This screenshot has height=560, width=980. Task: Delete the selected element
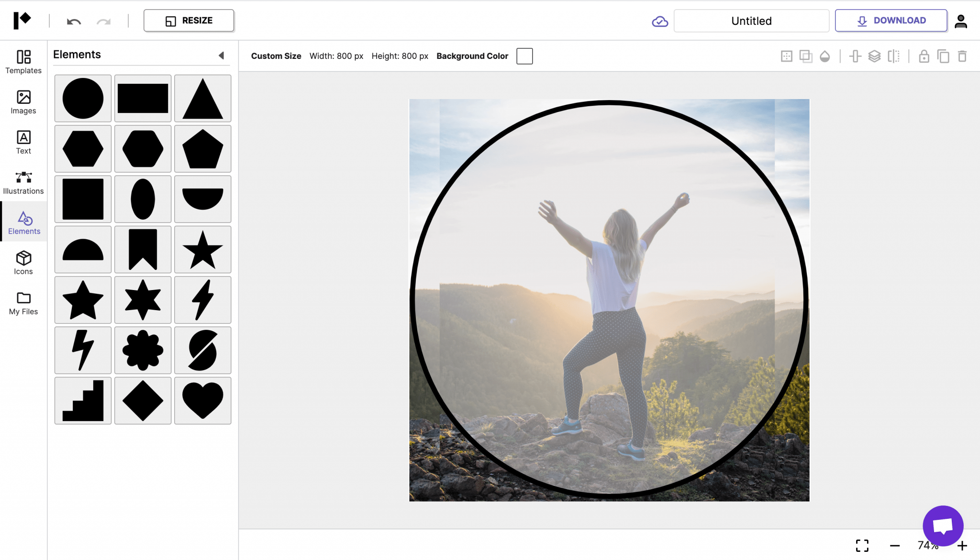tap(962, 56)
